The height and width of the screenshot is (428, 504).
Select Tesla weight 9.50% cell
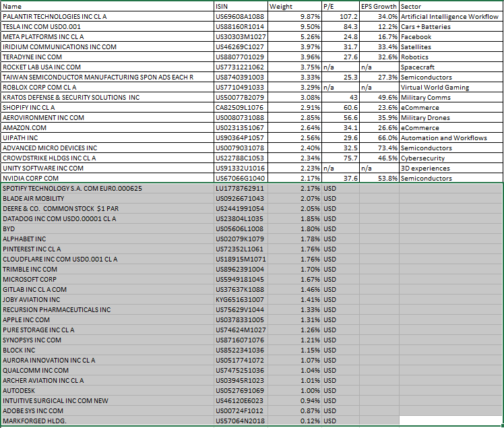[294, 27]
